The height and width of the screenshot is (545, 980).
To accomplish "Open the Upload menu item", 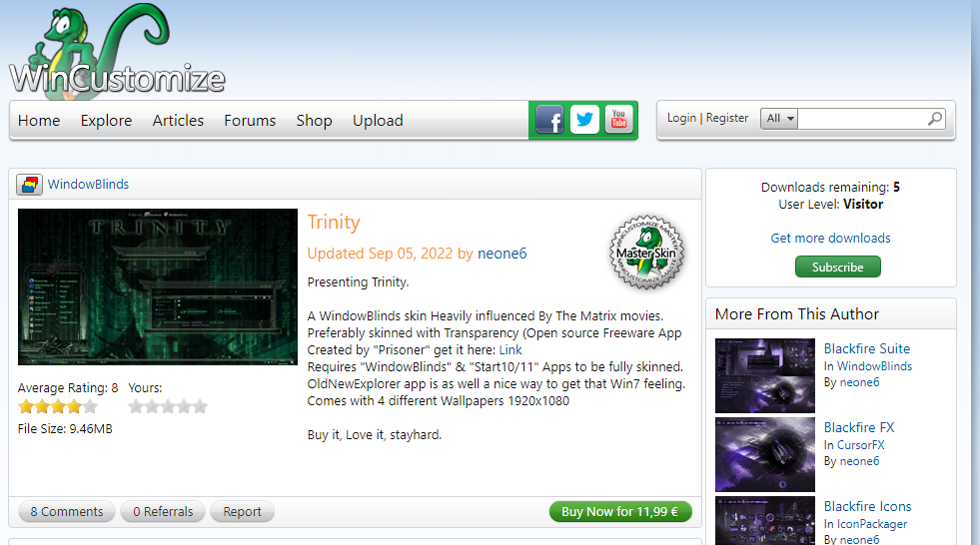I will [x=378, y=121].
